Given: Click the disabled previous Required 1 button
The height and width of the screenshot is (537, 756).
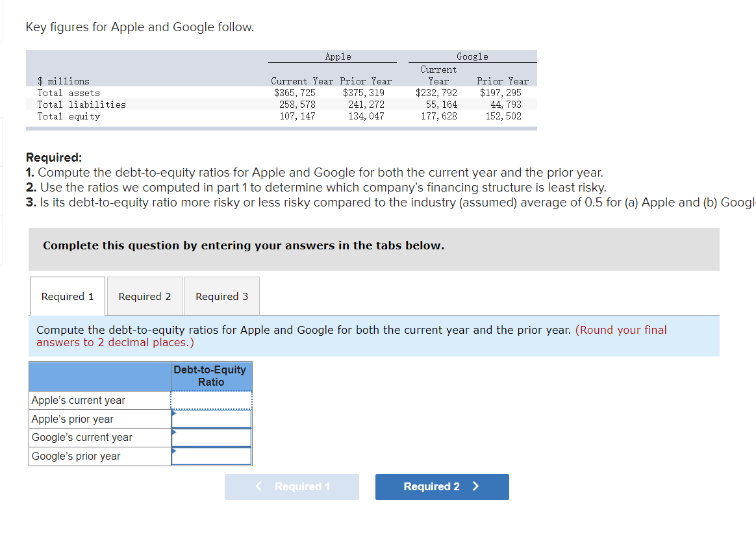Looking at the screenshot, I should coord(292,487).
